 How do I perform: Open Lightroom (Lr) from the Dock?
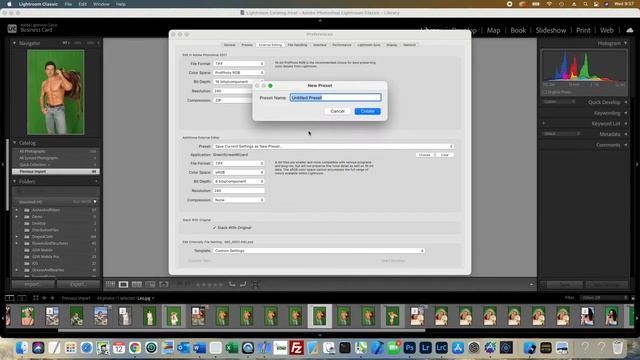point(425,348)
